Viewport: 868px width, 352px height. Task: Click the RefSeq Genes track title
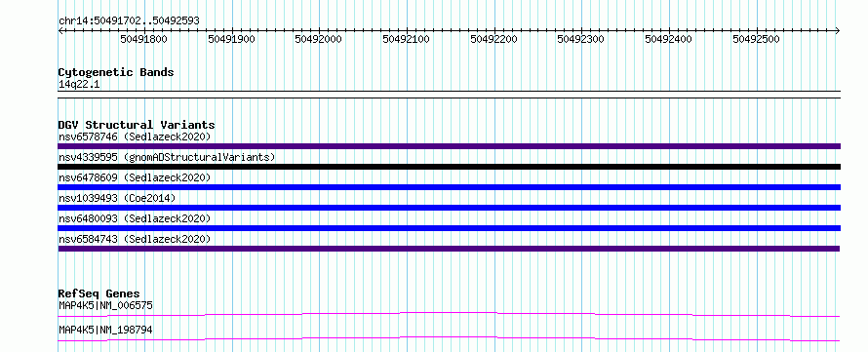pos(99,293)
